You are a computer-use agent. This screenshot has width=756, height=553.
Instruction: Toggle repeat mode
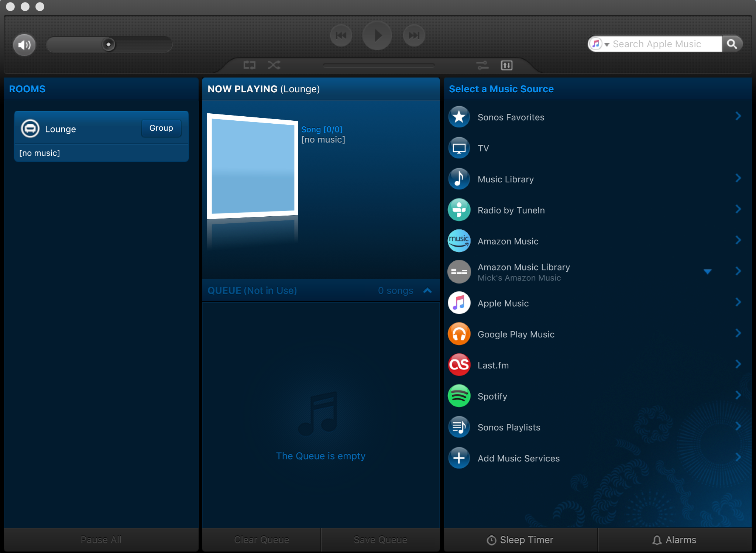pyautogui.click(x=250, y=65)
